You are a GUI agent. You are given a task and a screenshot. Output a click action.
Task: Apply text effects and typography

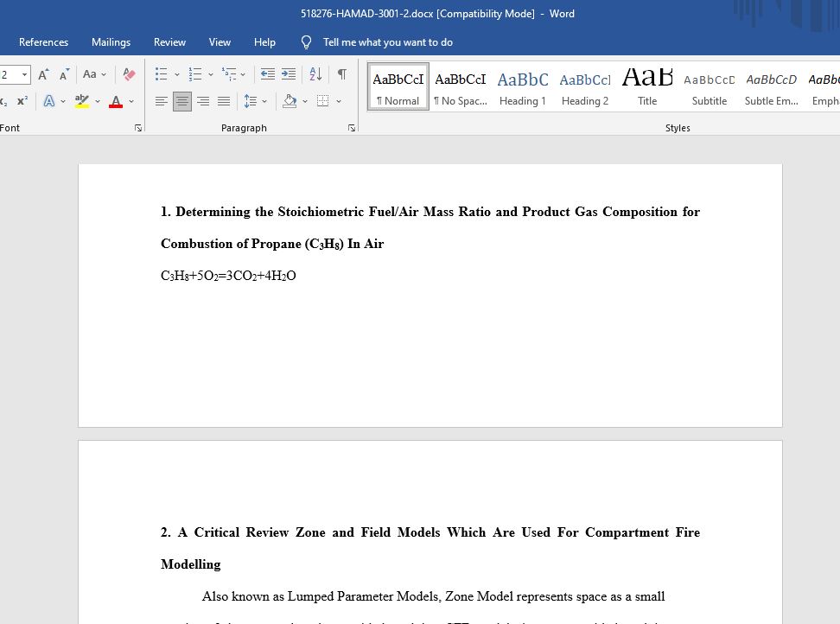point(49,101)
